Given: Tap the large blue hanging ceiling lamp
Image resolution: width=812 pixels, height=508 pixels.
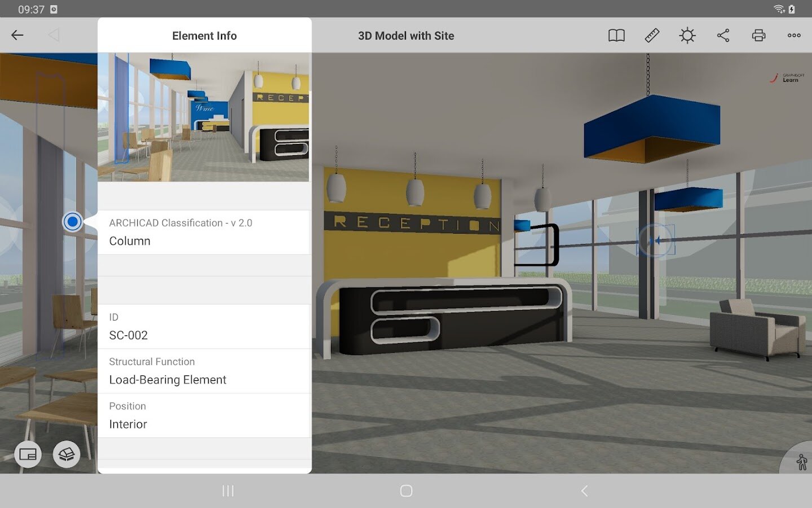Looking at the screenshot, I should (x=652, y=129).
